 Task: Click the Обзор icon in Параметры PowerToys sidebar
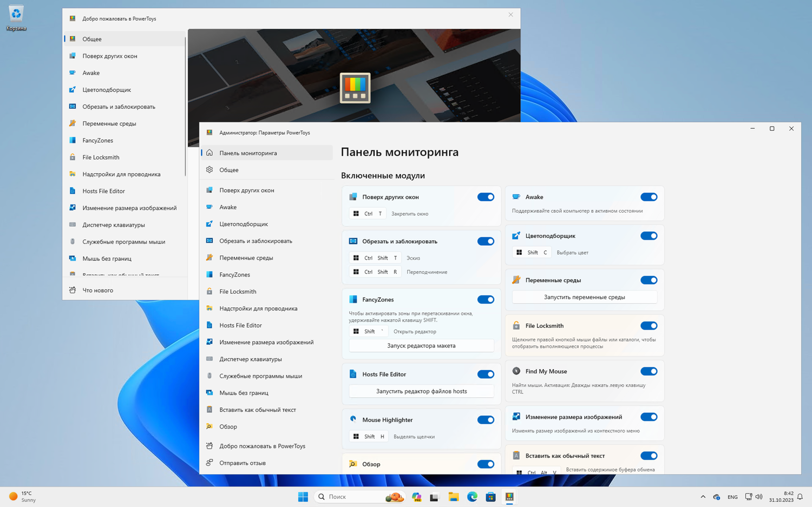tap(209, 426)
